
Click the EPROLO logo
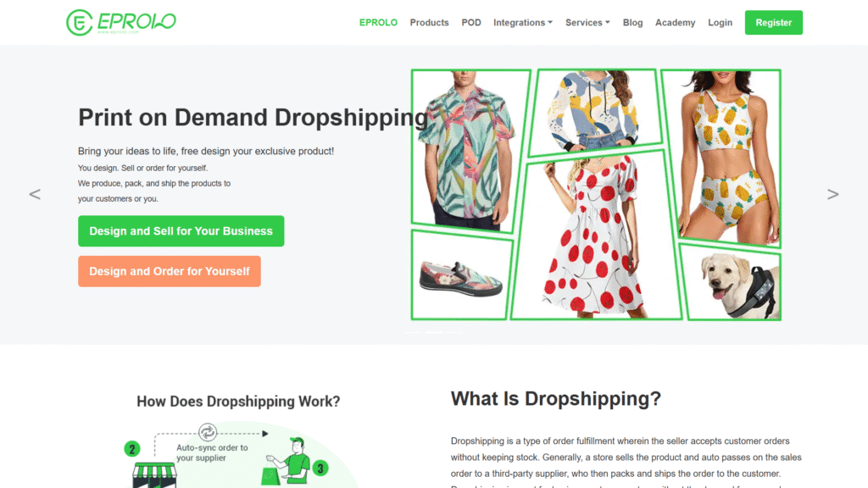coord(120,23)
